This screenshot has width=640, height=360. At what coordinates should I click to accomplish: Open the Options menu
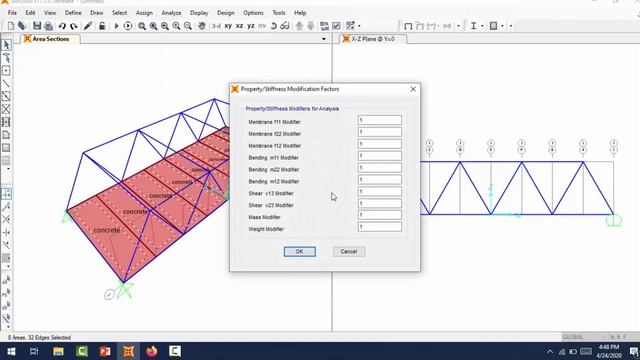[253, 13]
